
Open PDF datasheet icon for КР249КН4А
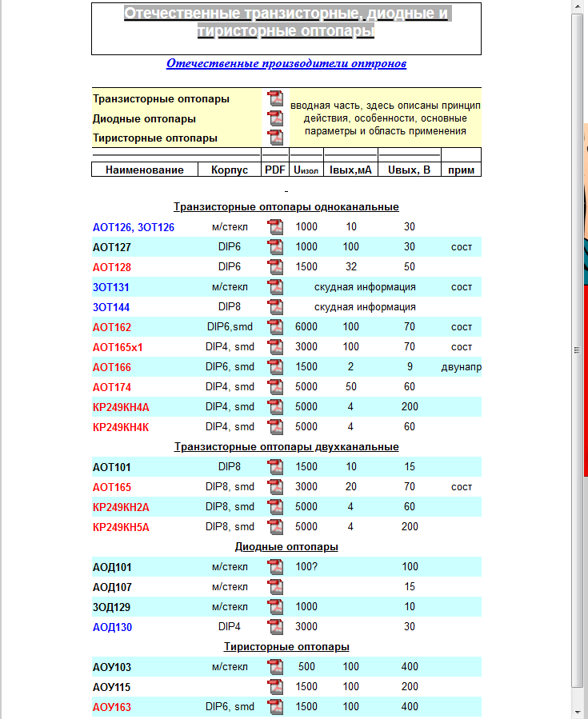click(275, 407)
